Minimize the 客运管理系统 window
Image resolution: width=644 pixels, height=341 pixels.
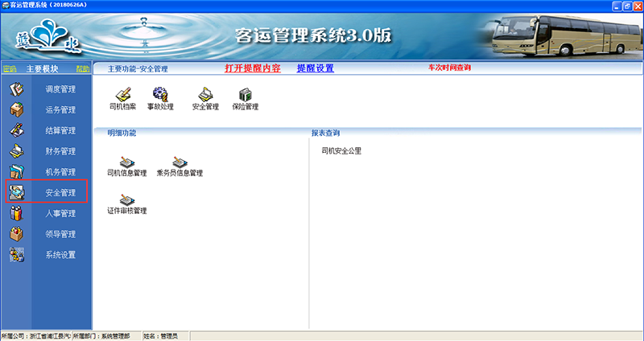(x=617, y=6)
